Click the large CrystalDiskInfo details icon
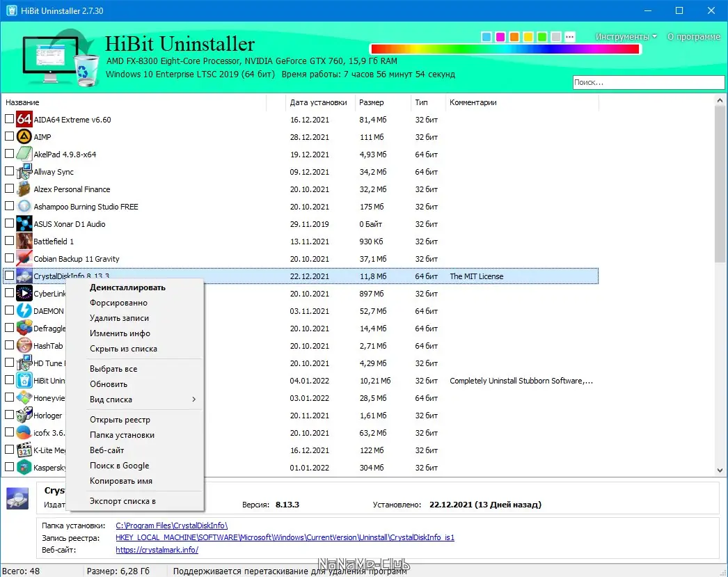728x577 pixels. click(17, 498)
